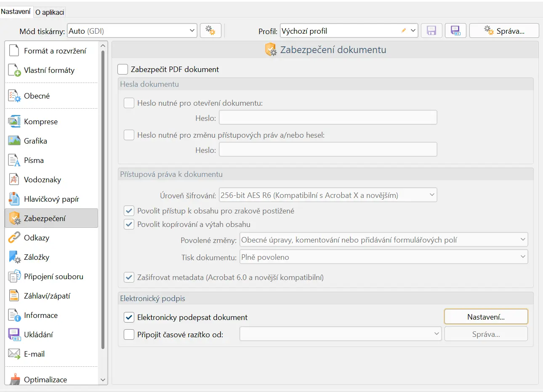This screenshot has width=543, height=392.
Task: Select the Ukládání save icon in sidebar
Action: coord(14,335)
